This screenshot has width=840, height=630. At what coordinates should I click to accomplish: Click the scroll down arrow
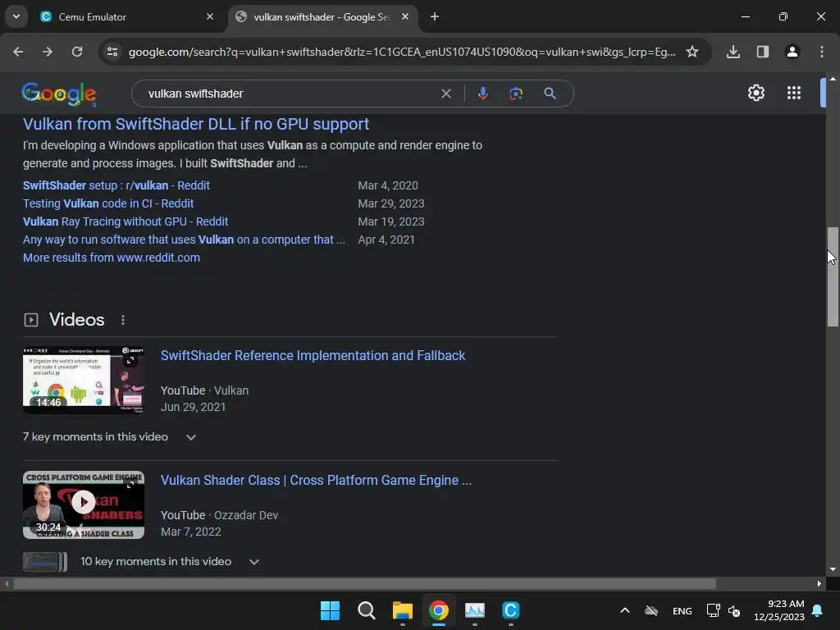[x=833, y=569]
